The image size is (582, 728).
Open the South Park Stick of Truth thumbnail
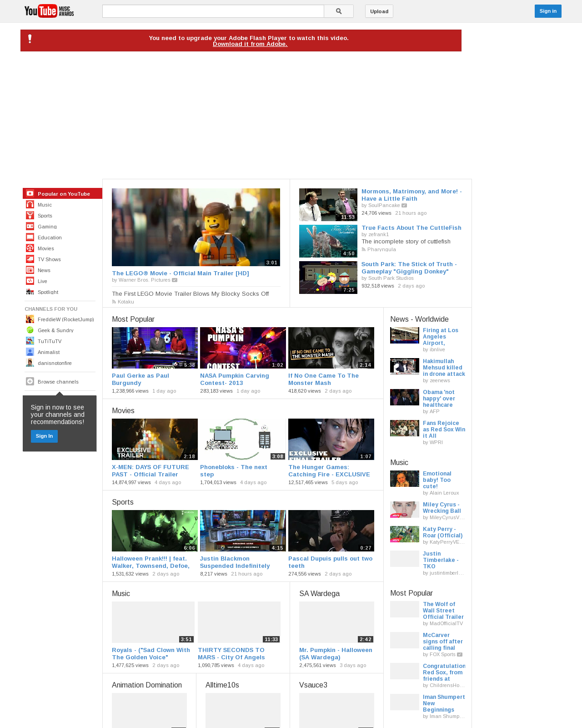pos(328,278)
